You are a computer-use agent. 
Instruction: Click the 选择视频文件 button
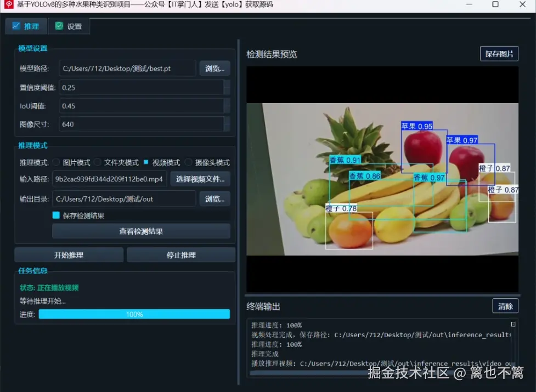200,179
